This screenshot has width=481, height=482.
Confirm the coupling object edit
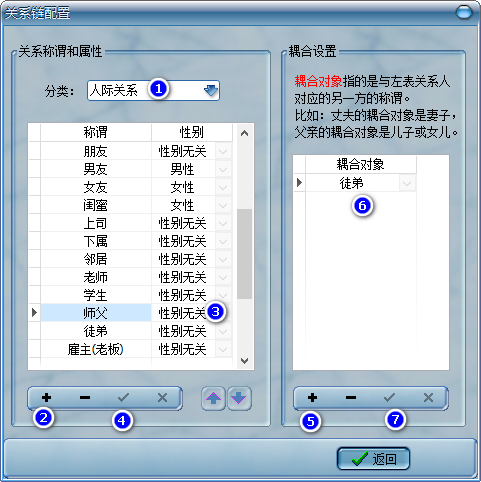tap(389, 397)
